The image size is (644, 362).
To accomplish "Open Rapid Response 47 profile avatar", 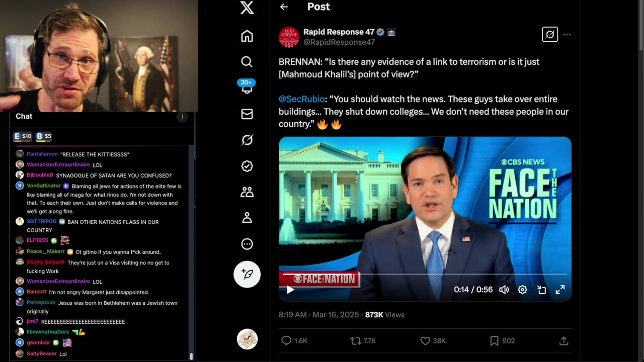I will (x=289, y=37).
